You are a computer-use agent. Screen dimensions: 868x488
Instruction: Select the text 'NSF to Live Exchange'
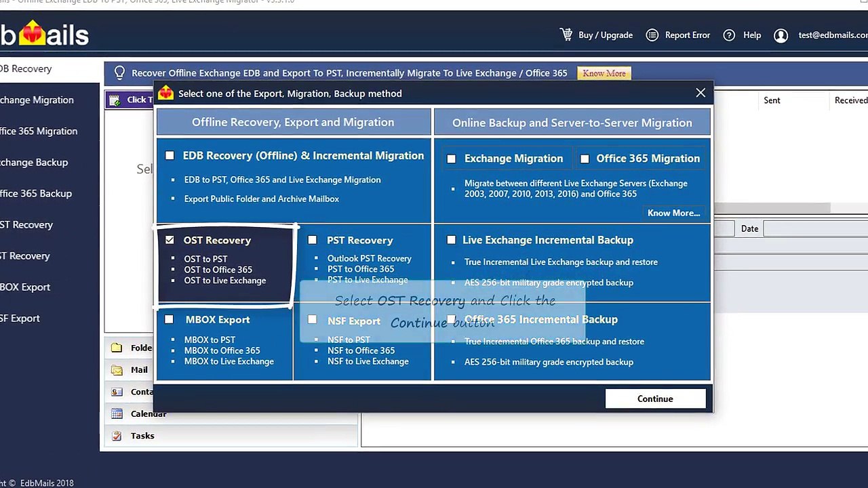point(368,361)
